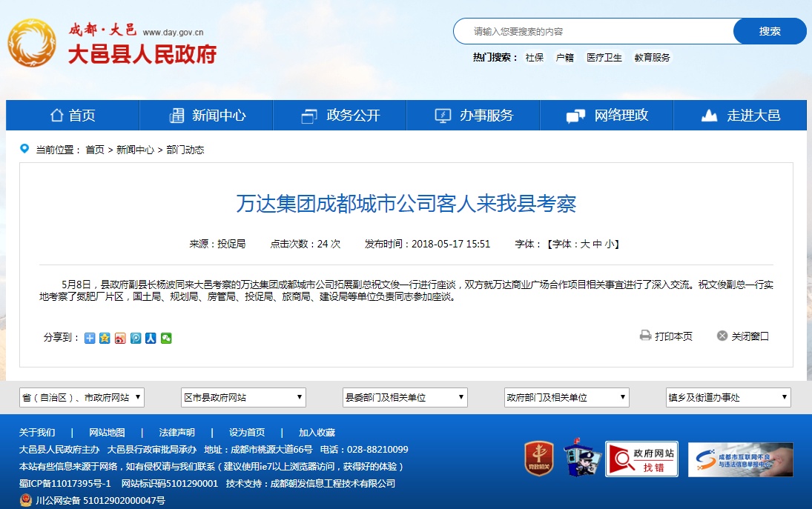Share the article via the Tencent Weibo icon
812x509 pixels.
(x=136, y=339)
